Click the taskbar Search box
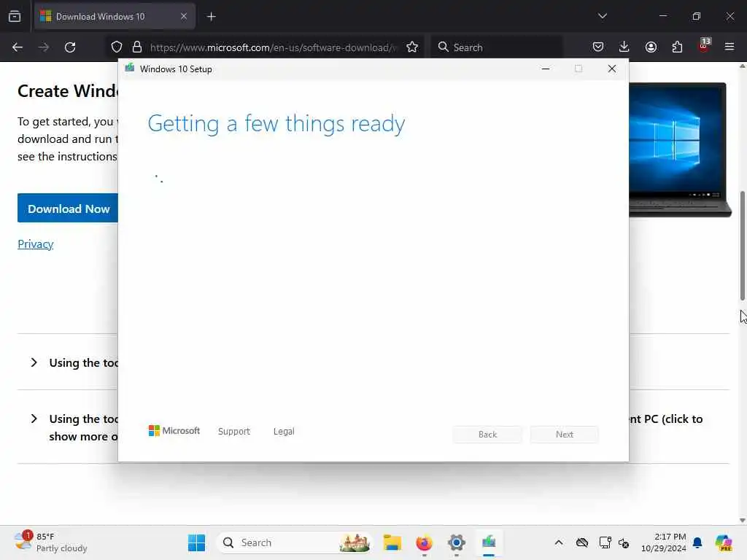 tap(295, 542)
